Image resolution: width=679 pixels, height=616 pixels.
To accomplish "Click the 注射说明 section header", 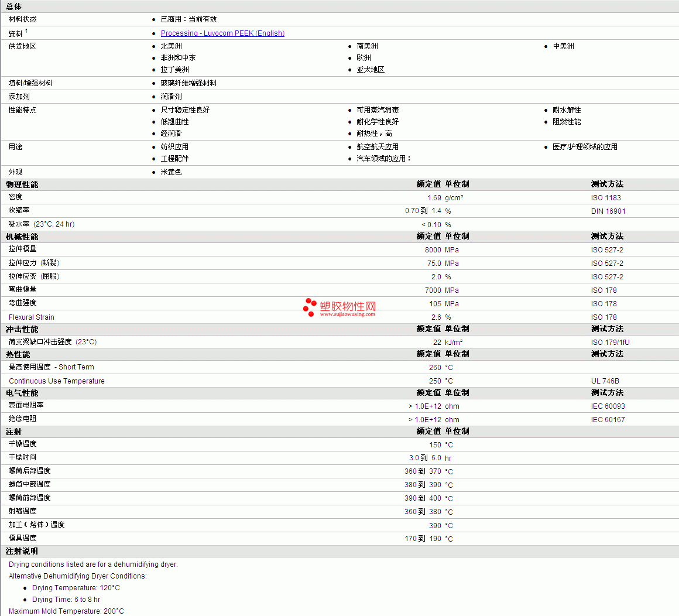I will [x=22, y=552].
